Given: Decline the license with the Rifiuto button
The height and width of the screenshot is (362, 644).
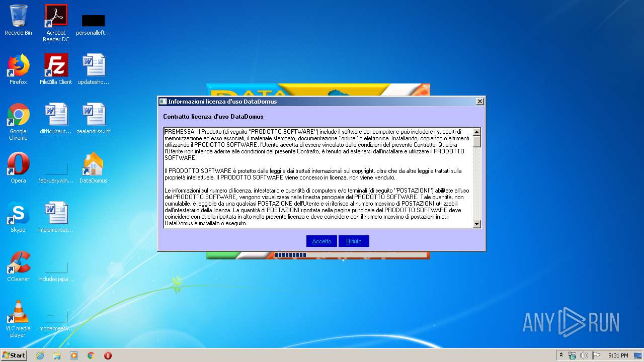Looking at the screenshot, I should pos(354,241).
